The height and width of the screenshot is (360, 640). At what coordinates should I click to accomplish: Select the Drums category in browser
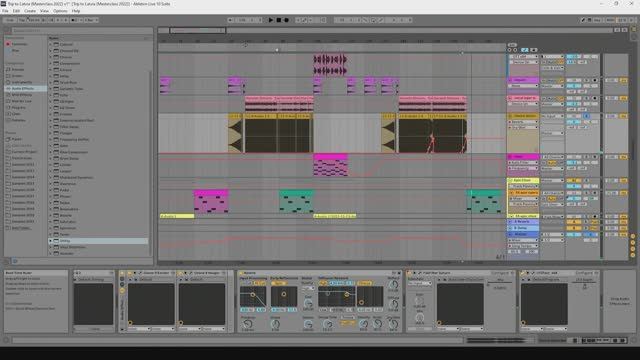coord(17,76)
